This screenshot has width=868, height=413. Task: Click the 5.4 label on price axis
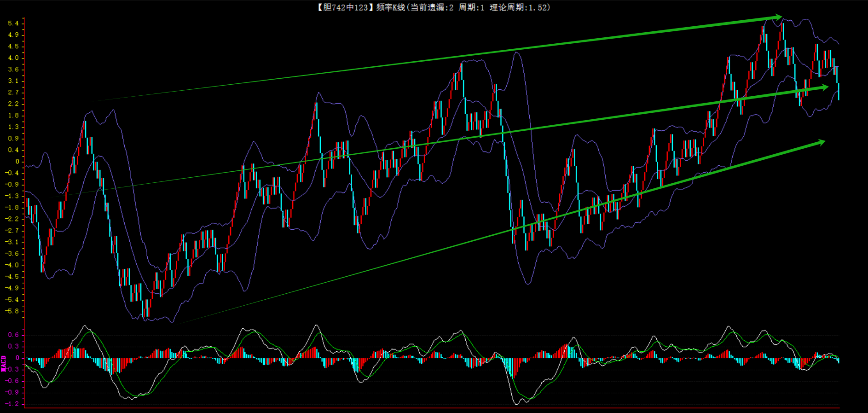click(13, 23)
